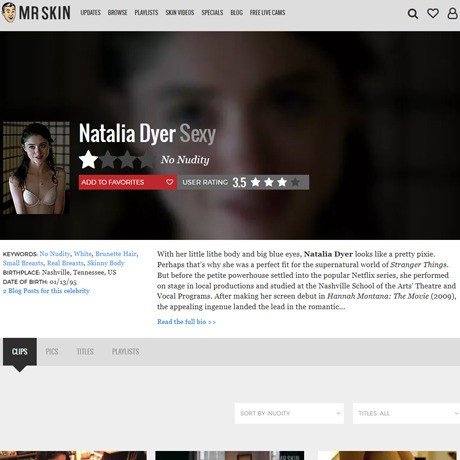460x460 pixels.
Task: Open 2 Blog Posts for this celebrity
Action: click(x=46, y=291)
